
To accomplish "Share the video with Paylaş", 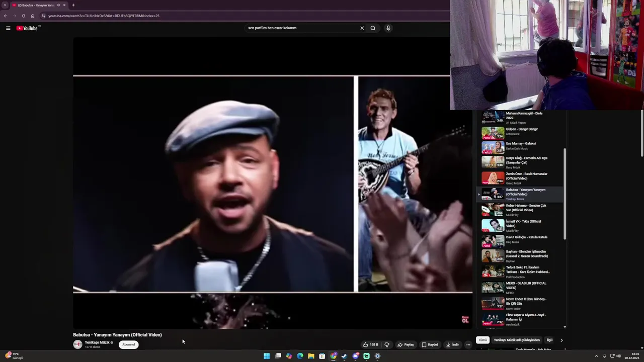I will (x=406, y=345).
